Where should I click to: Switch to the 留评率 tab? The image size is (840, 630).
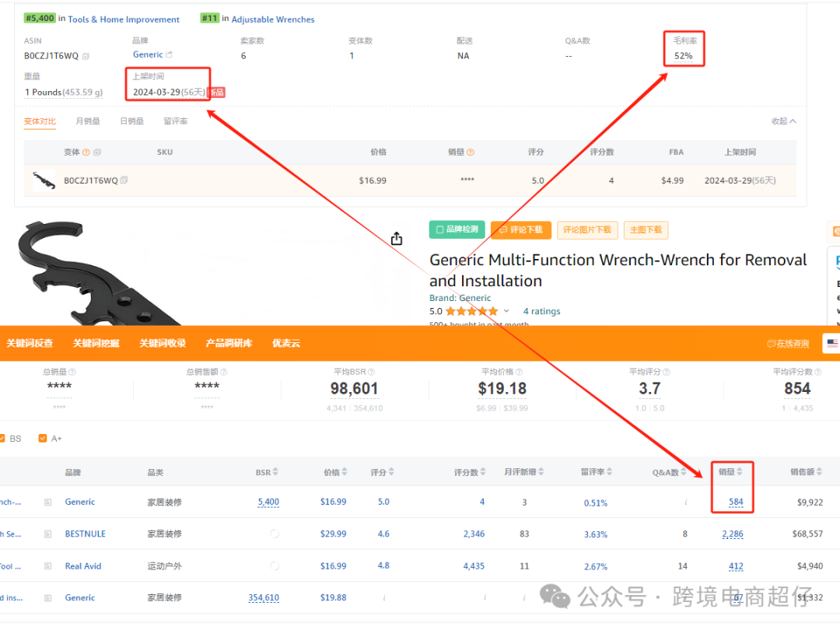[x=176, y=121]
